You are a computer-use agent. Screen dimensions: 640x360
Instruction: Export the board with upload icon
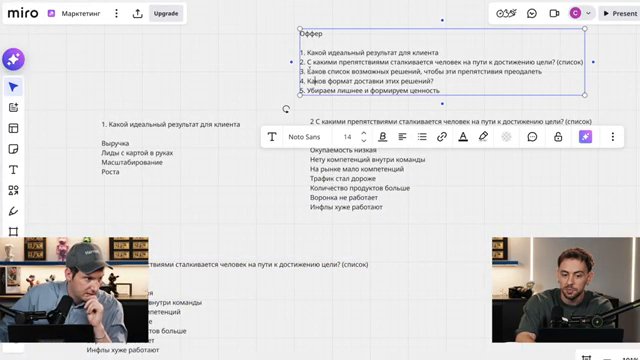pyautogui.click(x=138, y=13)
